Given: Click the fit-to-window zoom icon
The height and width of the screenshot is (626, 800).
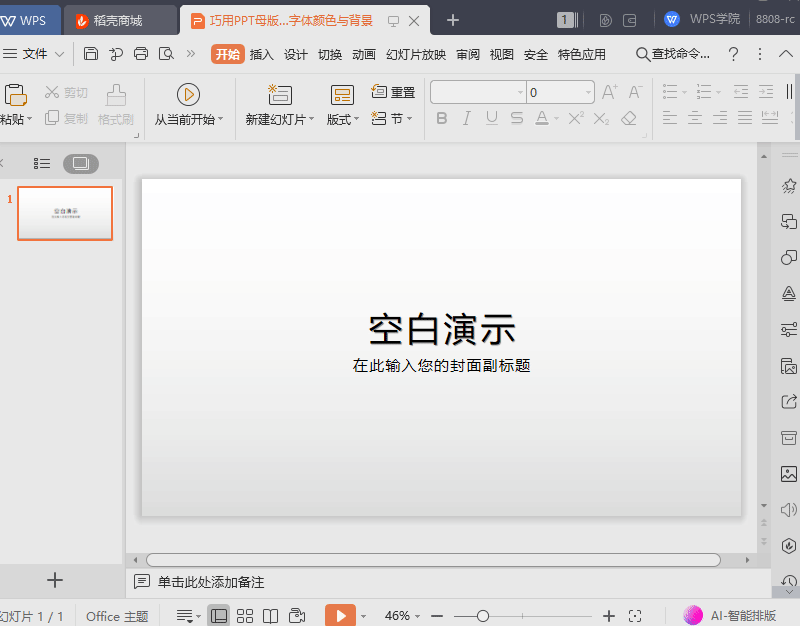Looking at the screenshot, I should tap(635, 616).
